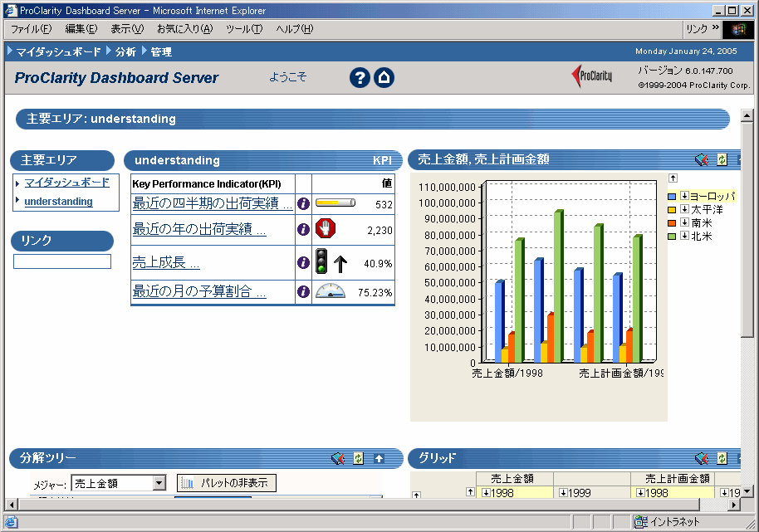Click the empty リンク input box

pos(62,261)
